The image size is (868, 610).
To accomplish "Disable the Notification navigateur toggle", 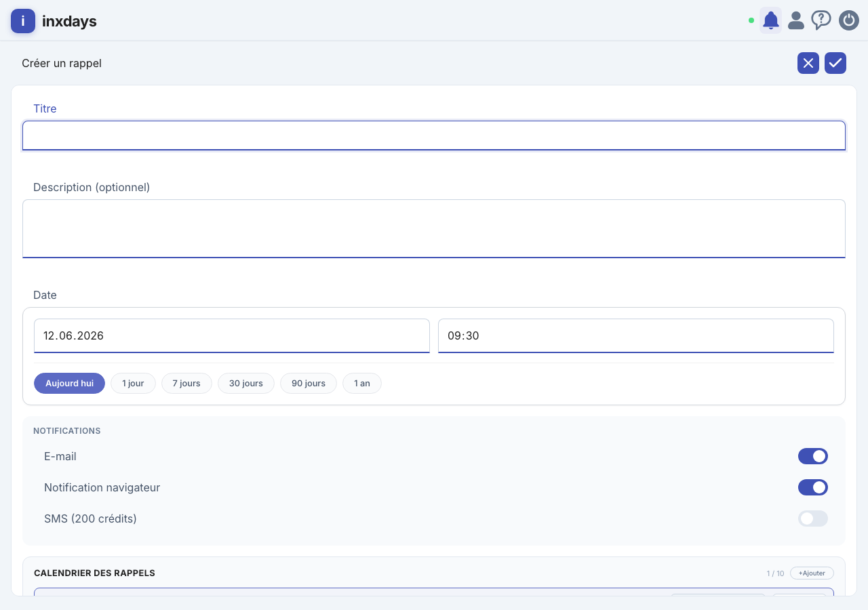I will click(x=813, y=487).
